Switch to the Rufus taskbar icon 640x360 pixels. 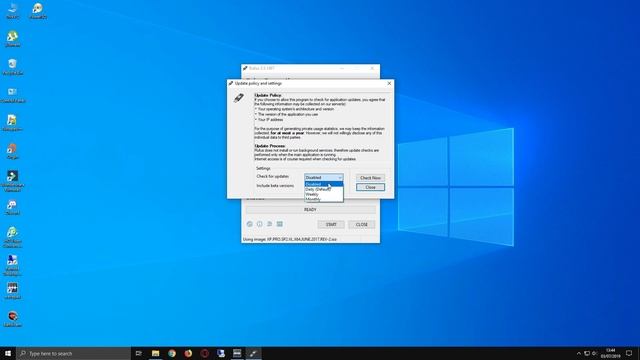coord(253,353)
